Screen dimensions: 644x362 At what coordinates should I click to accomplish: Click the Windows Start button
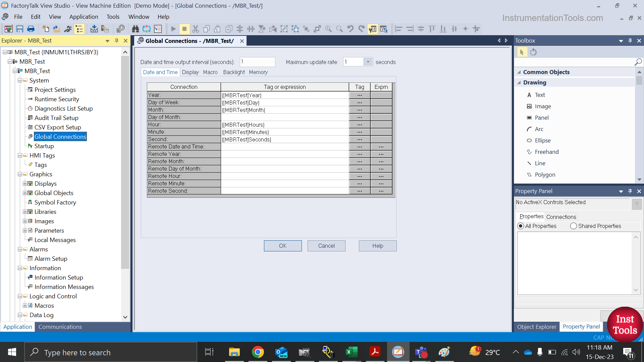coord(12,352)
